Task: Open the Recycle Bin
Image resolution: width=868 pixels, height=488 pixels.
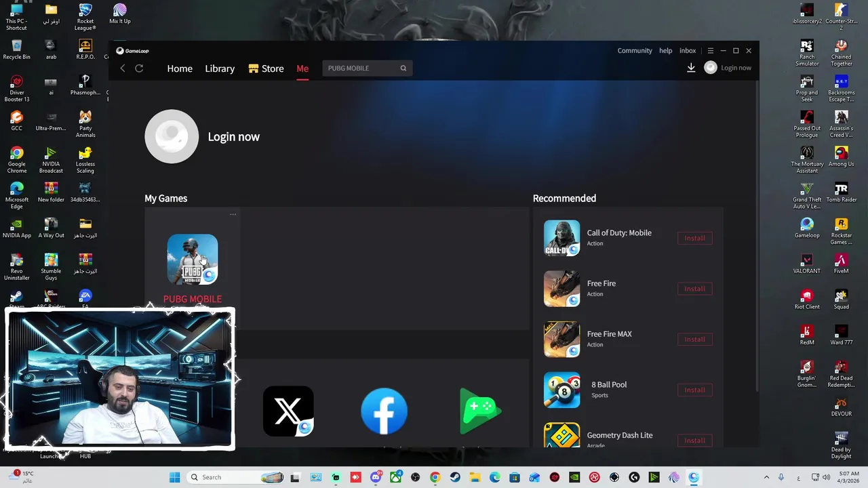Action: click(x=17, y=49)
